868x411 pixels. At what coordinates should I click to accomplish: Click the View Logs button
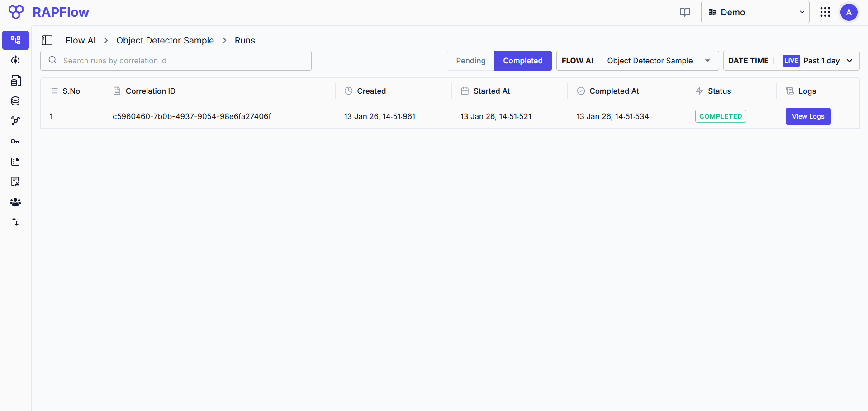click(808, 116)
